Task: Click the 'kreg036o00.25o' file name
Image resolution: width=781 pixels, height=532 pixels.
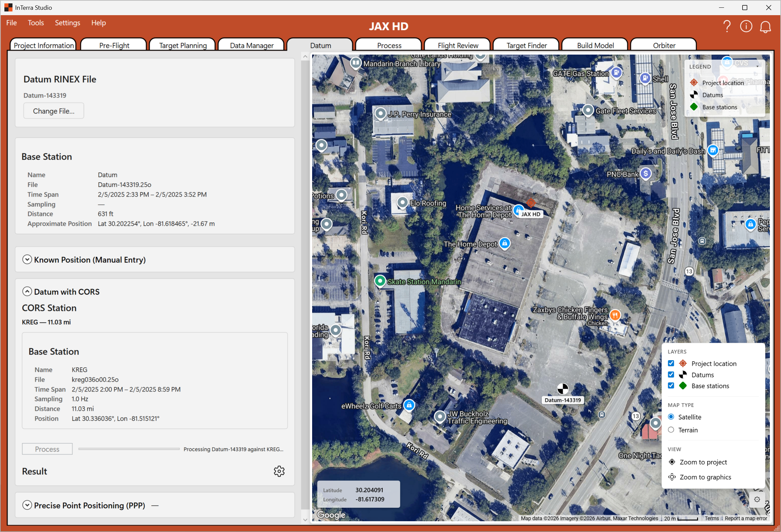Action: click(x=95, y=379)
